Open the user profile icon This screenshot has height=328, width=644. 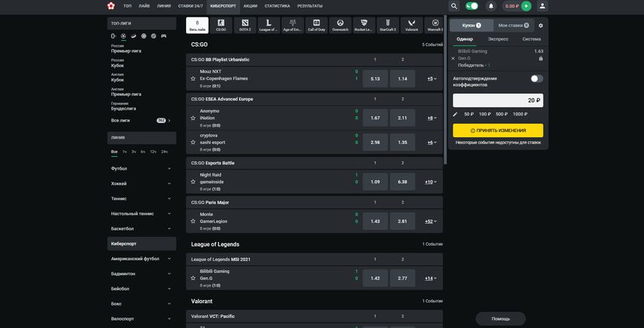point(542,6)
